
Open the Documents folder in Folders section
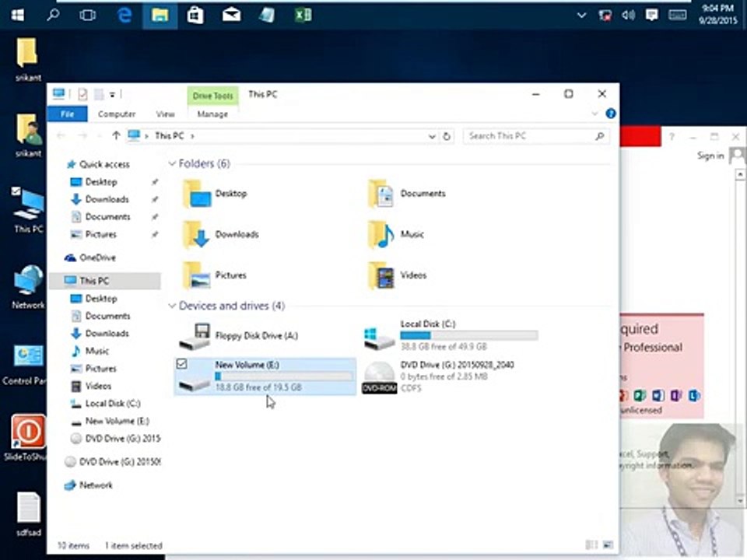pyautogui.click(x=407, y=194)
